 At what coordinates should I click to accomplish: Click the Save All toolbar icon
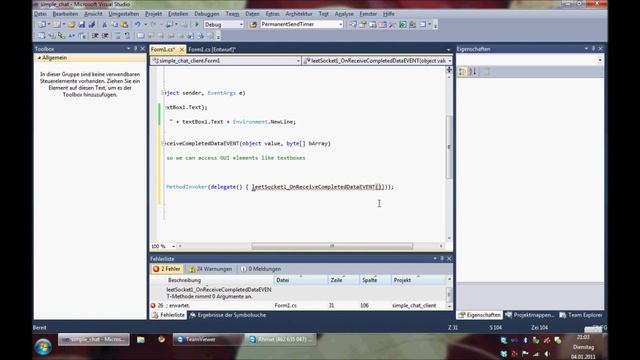click(x=92, y=24)
